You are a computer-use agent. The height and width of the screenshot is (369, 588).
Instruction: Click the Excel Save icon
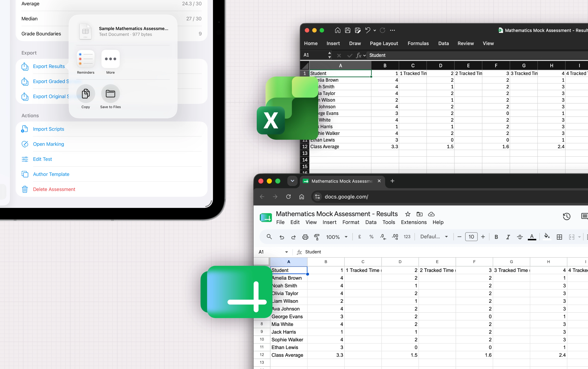click(348, 30)
